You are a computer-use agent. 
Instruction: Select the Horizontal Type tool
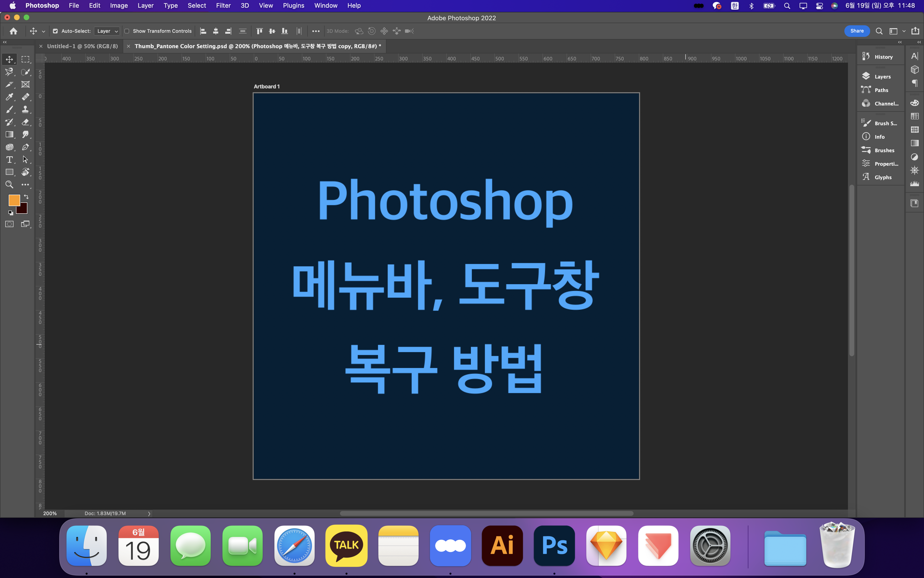tap(9, 159)
